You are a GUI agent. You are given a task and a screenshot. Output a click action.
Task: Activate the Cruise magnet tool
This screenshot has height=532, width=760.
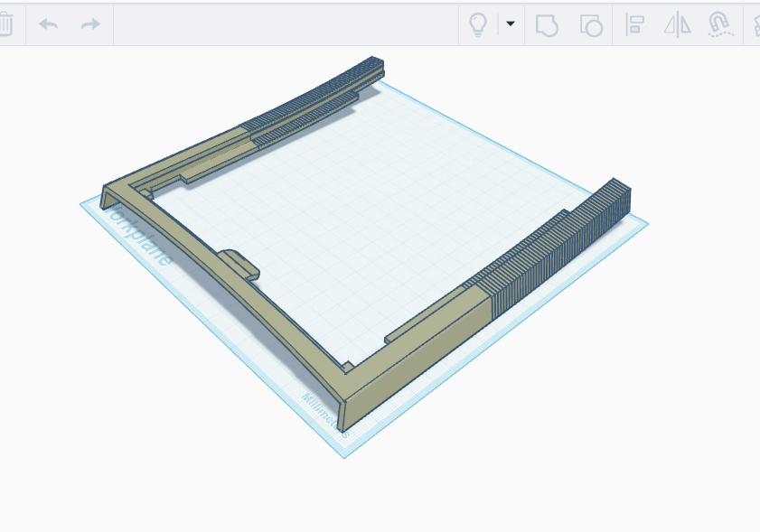[x=720, y=24]
